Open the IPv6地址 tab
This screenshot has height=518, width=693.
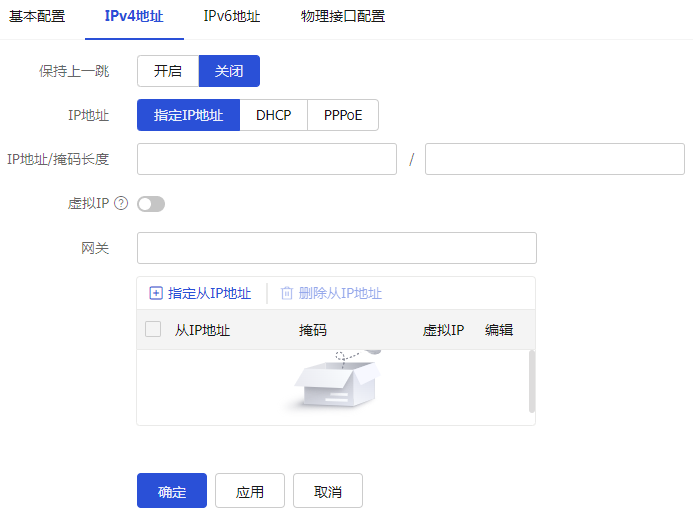tap(232, 17)
